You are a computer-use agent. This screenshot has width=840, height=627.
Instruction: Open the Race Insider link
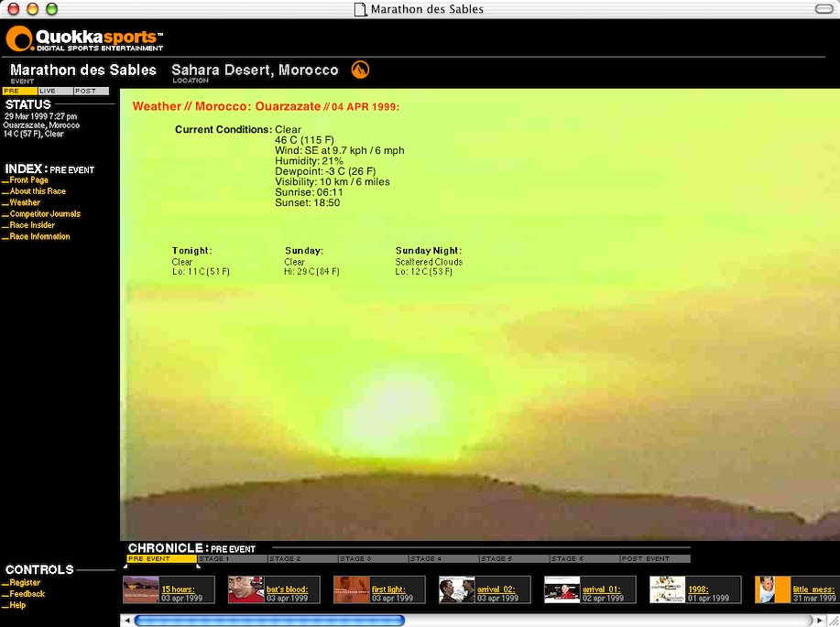pyautogui.click(x=32, y=225)
